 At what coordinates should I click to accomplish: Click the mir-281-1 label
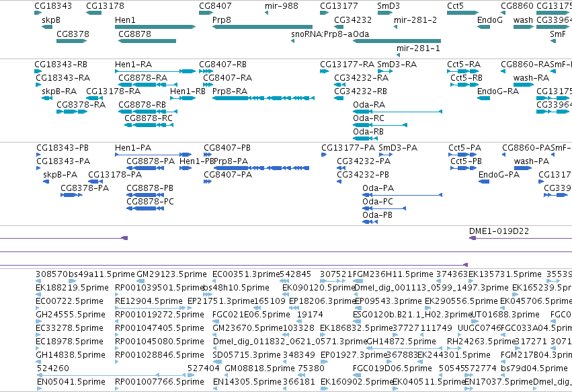tap(418, 48)
